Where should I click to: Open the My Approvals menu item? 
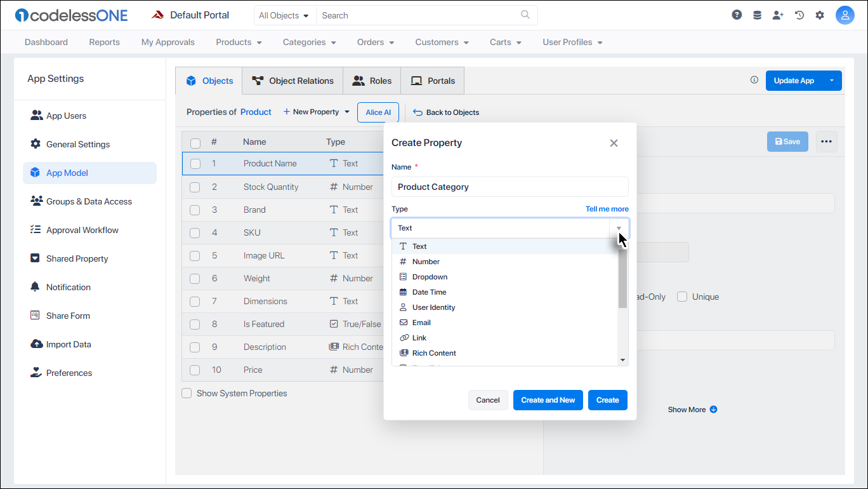pyautogui.click(x=168, y=42)
